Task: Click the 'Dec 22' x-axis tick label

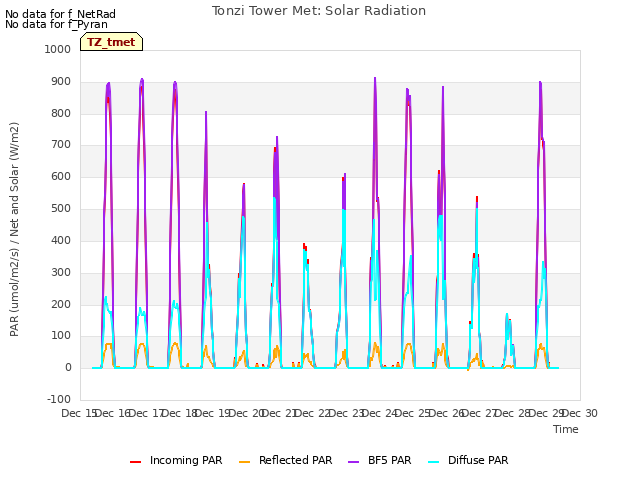Action: [313, 413]
